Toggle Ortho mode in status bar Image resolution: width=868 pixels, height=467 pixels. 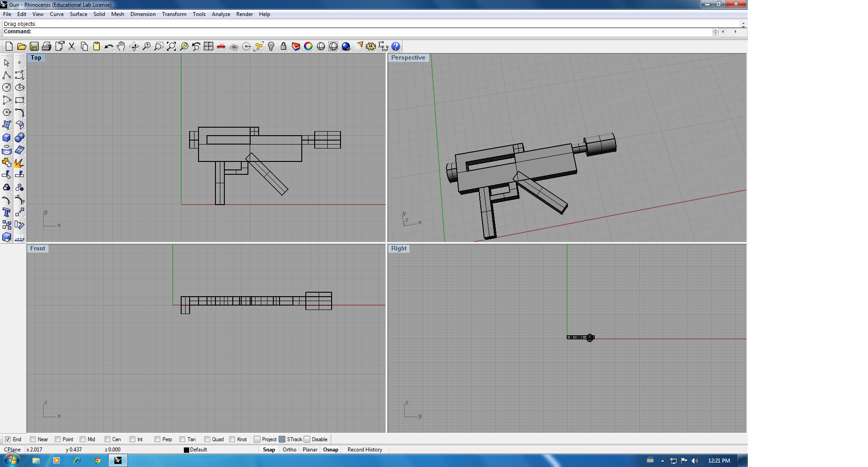coord(289,450)
